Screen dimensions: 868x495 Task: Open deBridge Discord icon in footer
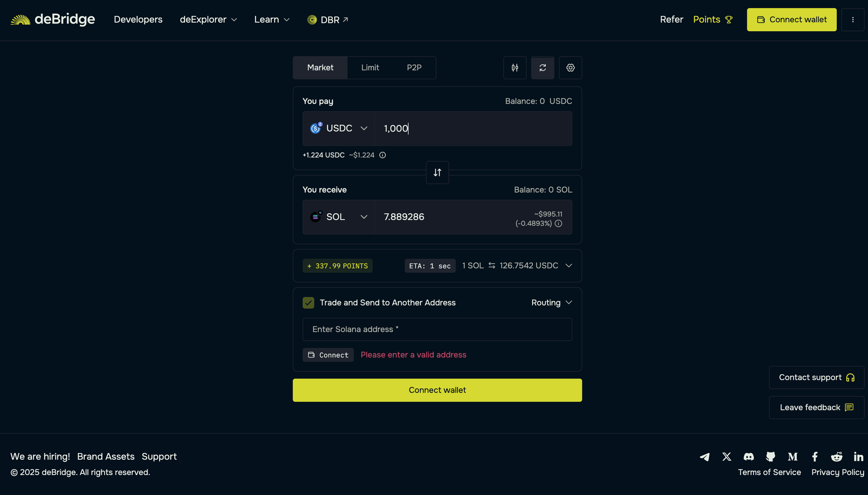coord(749,456)
